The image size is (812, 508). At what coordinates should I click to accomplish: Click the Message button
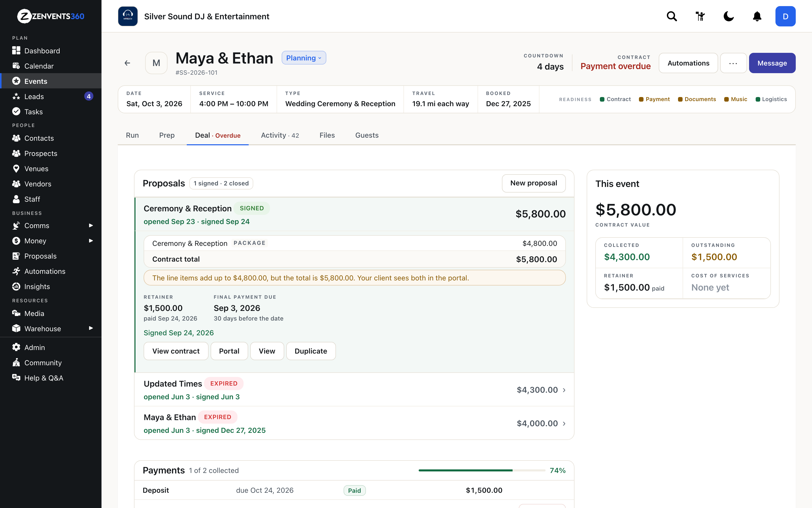(x=772, y=63)
